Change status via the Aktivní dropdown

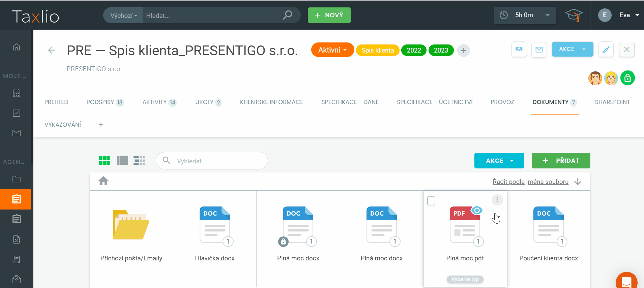332,50
